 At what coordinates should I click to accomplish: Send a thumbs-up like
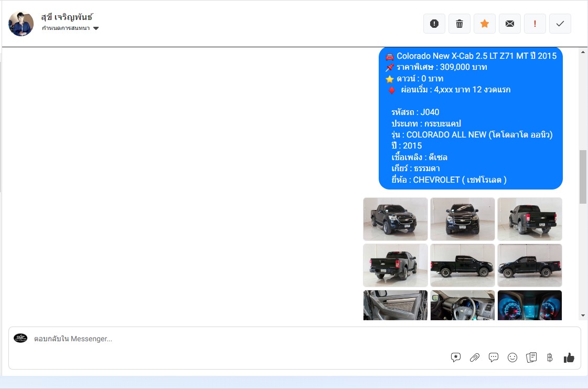pyautogui.click(x=569, y=358)
